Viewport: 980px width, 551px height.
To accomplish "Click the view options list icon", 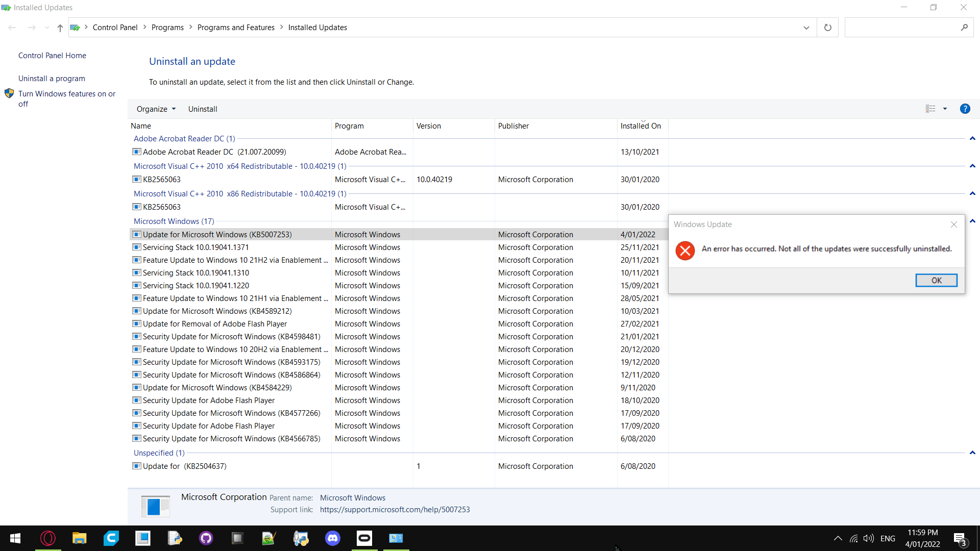I will (930, 109).
